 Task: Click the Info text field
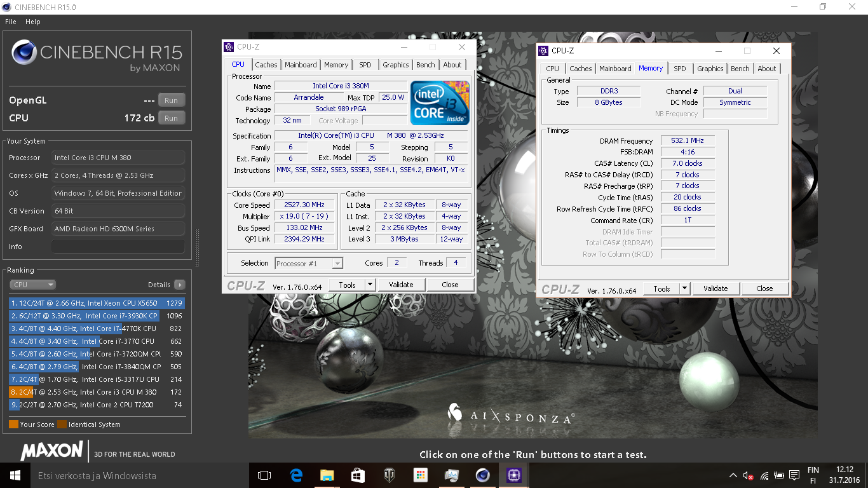pyautogui.click(x=118, y=247)
